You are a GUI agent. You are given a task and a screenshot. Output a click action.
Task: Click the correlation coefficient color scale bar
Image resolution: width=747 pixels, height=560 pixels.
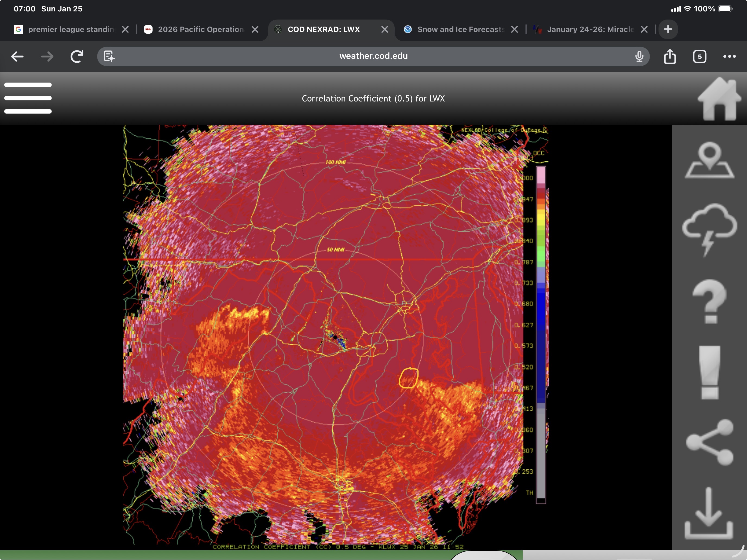(x=541, y=334)
